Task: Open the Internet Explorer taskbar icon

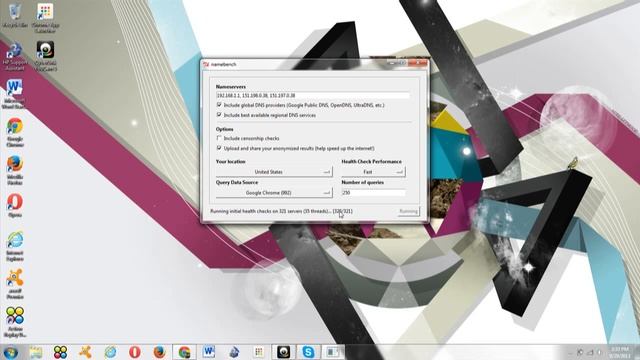Action: [x=110, y=352]
